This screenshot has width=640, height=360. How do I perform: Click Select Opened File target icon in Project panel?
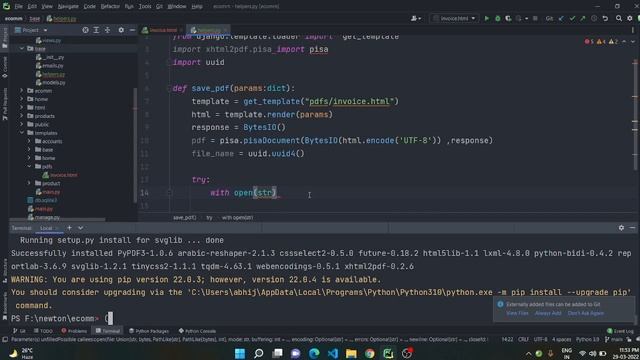pos(85,30)
